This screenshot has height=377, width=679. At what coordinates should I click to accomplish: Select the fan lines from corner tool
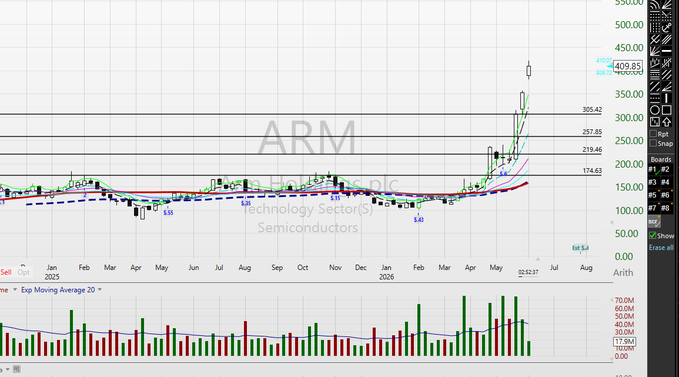654,51
